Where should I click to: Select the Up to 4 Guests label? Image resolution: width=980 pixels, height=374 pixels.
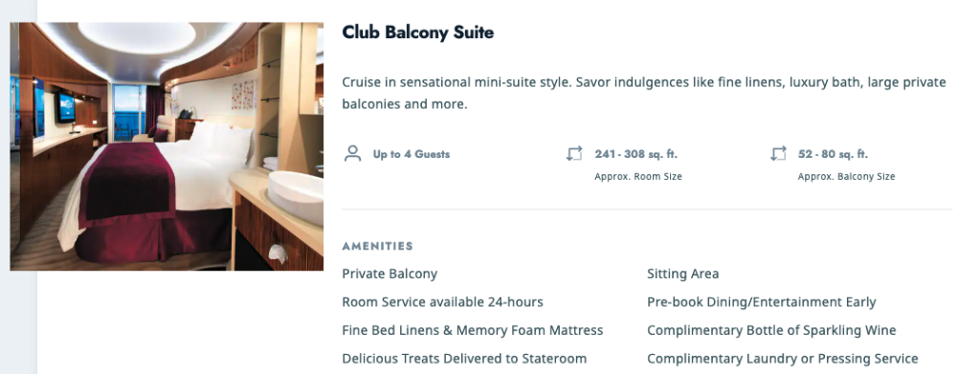(x=412, y=154)
